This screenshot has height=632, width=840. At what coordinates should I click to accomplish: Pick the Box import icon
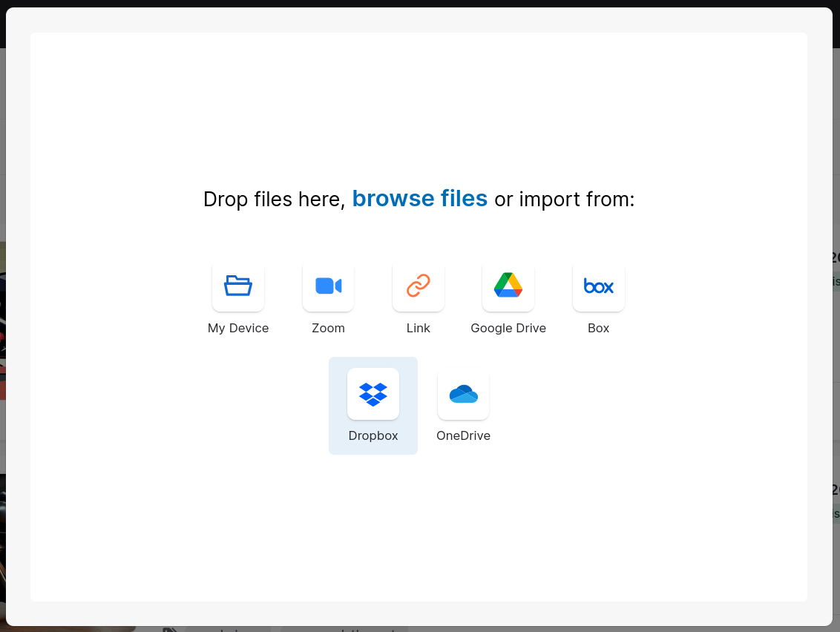point(598,286)
